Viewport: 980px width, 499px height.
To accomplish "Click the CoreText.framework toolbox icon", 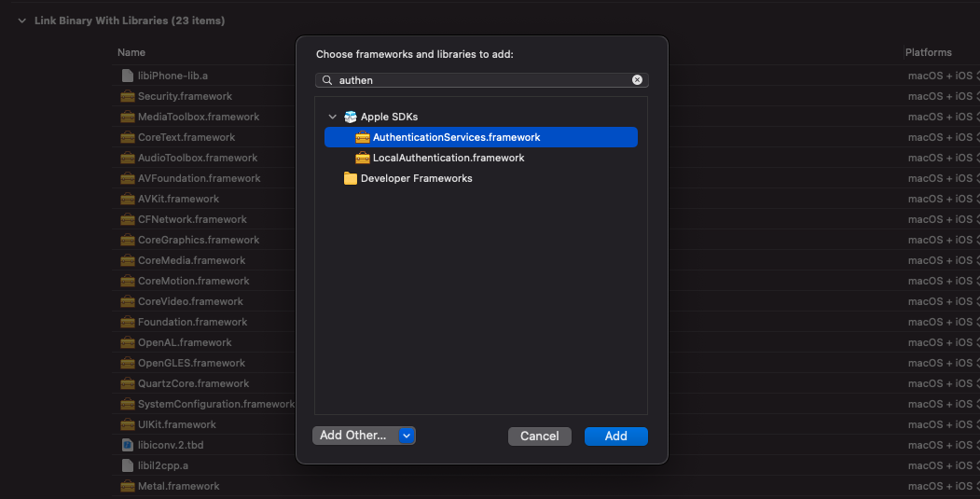I will 128,137.
